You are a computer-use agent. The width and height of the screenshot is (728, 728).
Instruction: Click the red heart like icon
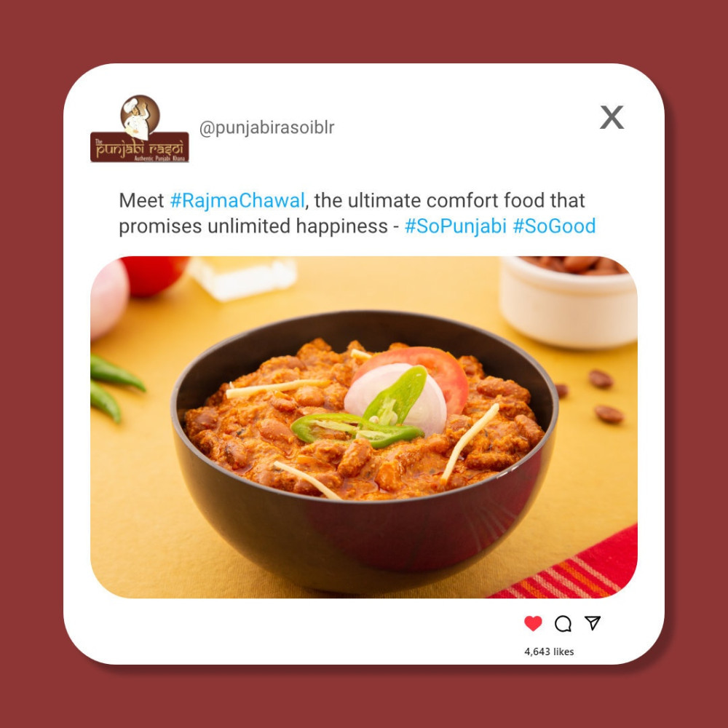tap(533, 623)
